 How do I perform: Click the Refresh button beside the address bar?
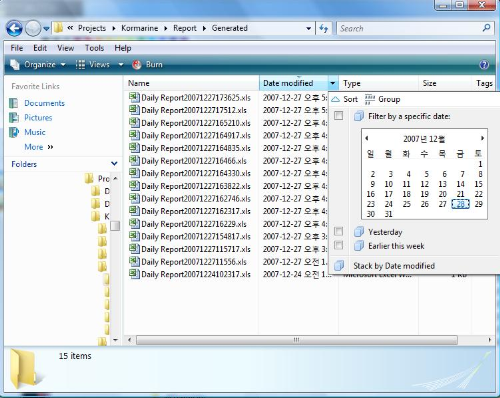point(323,29)
